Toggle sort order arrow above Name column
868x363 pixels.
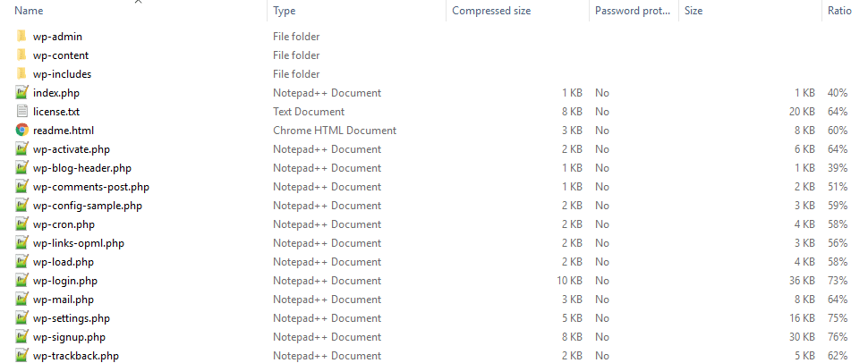click(138, 2)
